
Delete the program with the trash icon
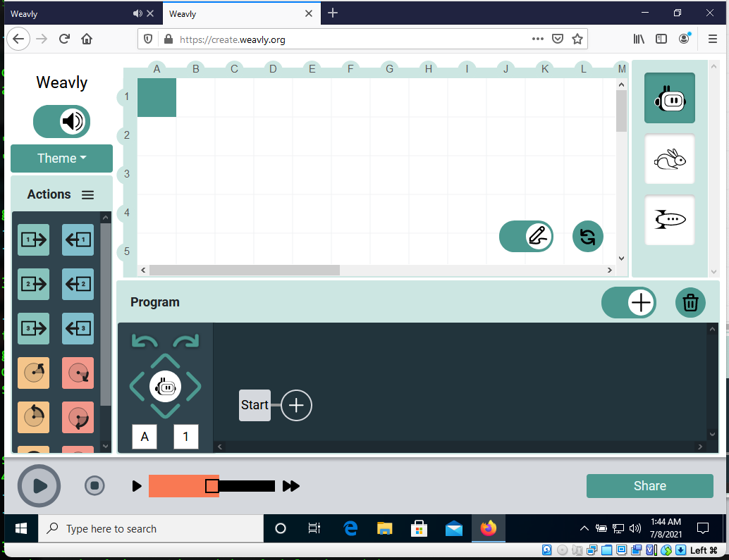[690, 303]
